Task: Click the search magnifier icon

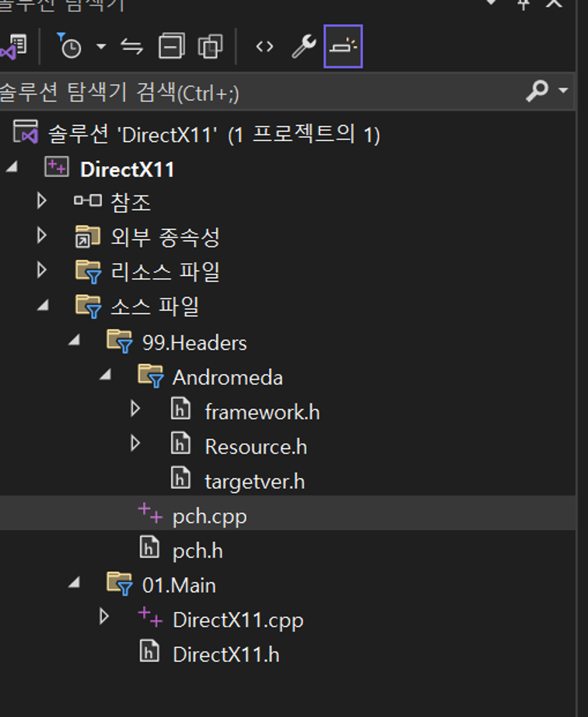Action: point(537,91)
